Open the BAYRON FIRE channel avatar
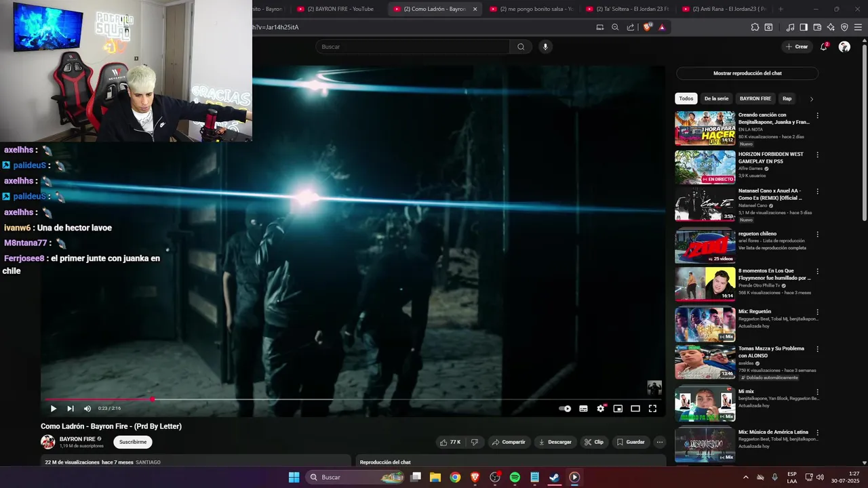The height and width of the screenshot is (488, 868). pyautogui.click(x=48, y=442)
